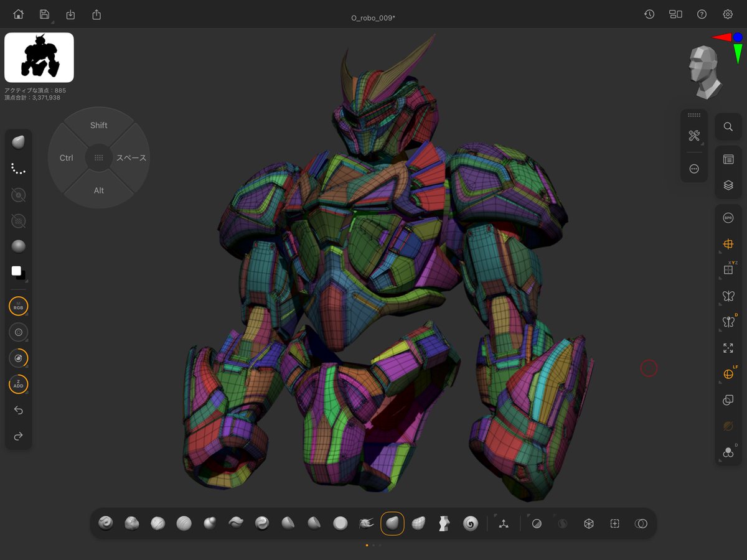Toggle the RGB channel button
747x560 pixels.
pos(19,306)
